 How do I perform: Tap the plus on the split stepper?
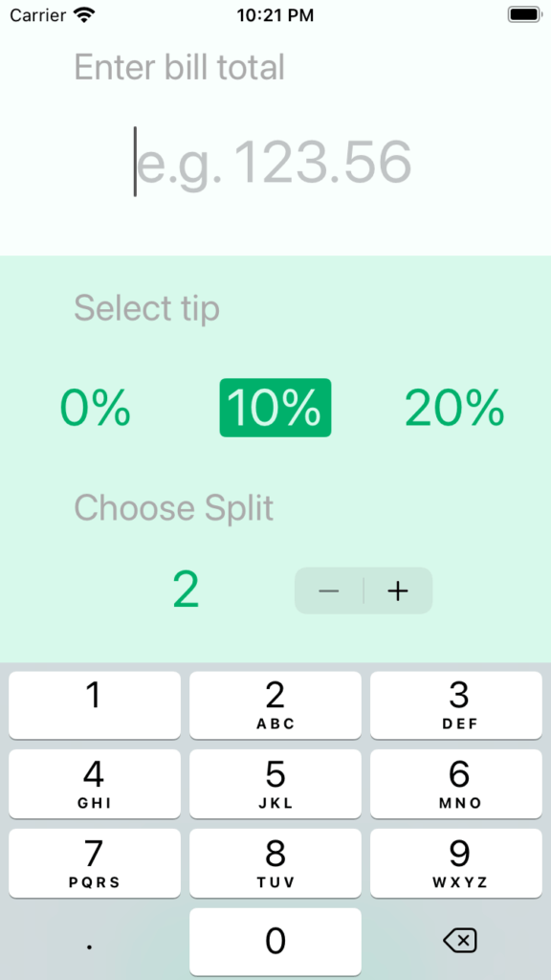click(x=398, y=590)
